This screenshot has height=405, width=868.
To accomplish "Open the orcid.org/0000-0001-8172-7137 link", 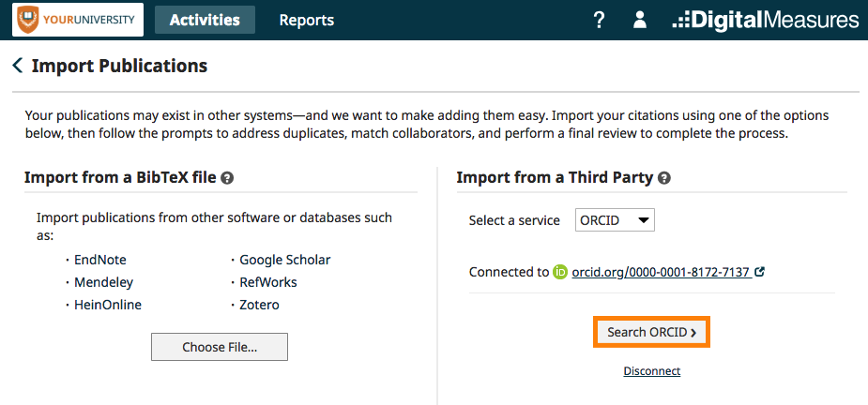I will pyautogui.click(x=662, y=272).
